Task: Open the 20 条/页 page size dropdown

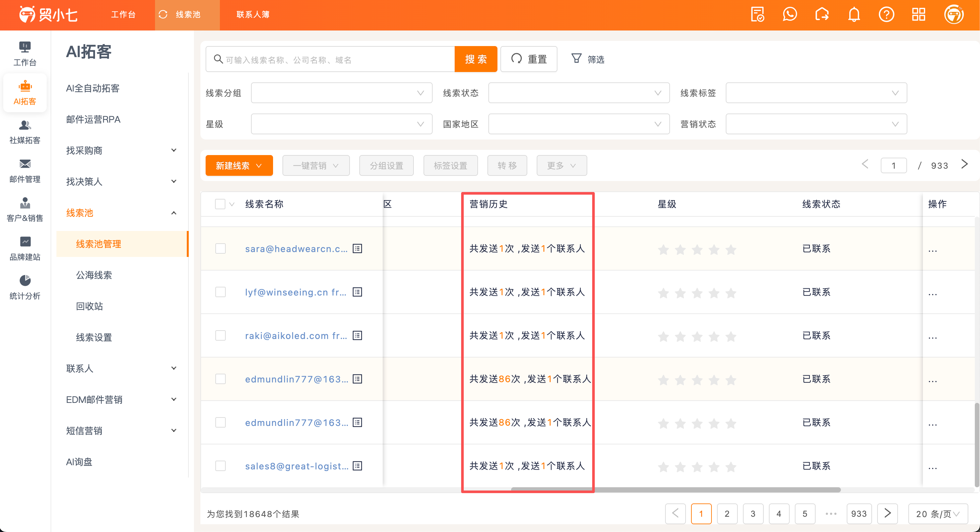Action: point(938,514)
